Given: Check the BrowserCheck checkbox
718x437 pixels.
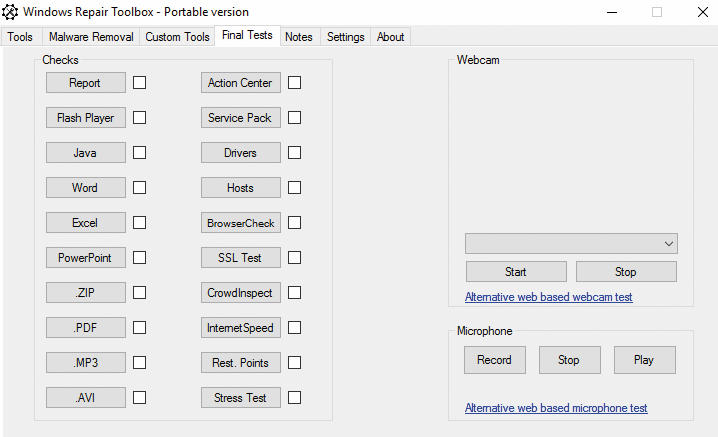Looking at the screenshot, I should pyautogui.click(x=294, y=223).
